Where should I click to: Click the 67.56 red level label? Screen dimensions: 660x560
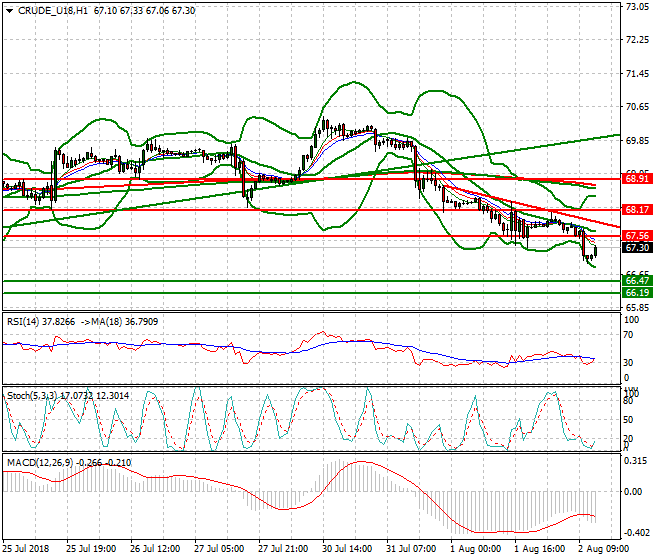[x=637, y=236]
